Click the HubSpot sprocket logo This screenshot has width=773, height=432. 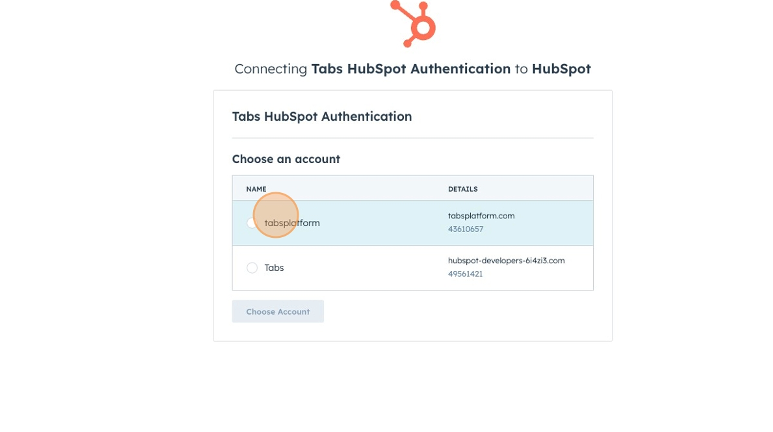coord(412,22)
